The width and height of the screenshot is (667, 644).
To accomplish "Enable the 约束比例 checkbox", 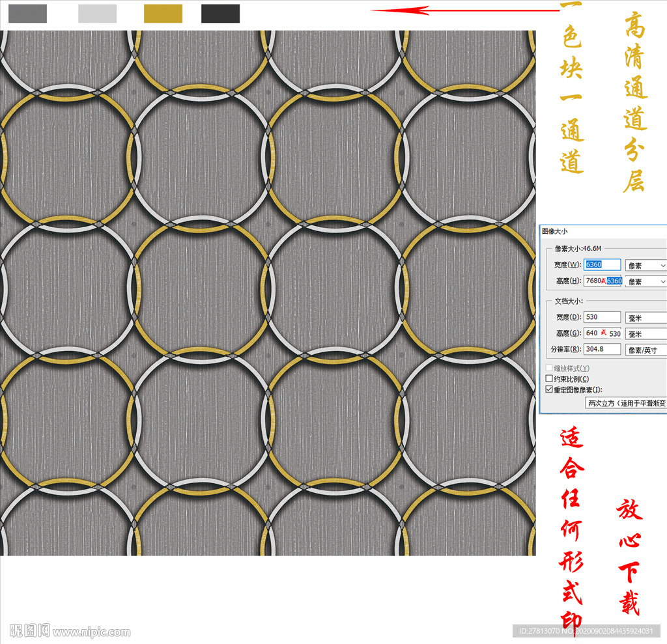I will click(x=549, y=378).
